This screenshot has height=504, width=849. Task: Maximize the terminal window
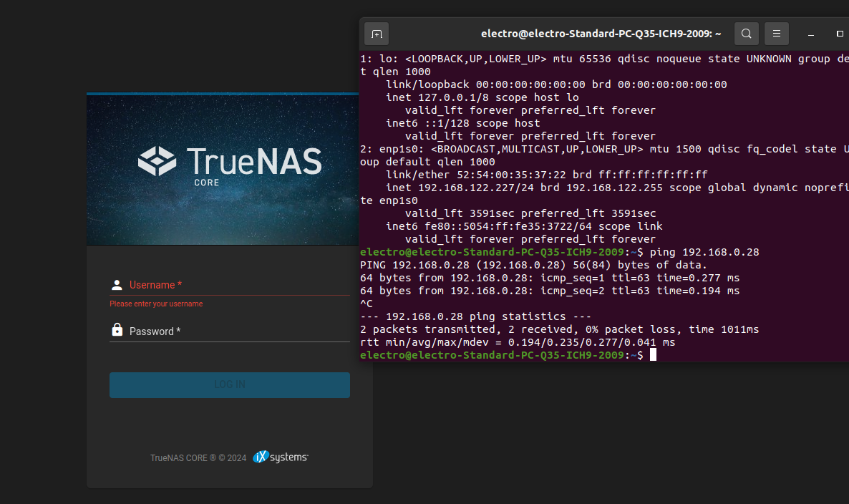tap(840, 34)
